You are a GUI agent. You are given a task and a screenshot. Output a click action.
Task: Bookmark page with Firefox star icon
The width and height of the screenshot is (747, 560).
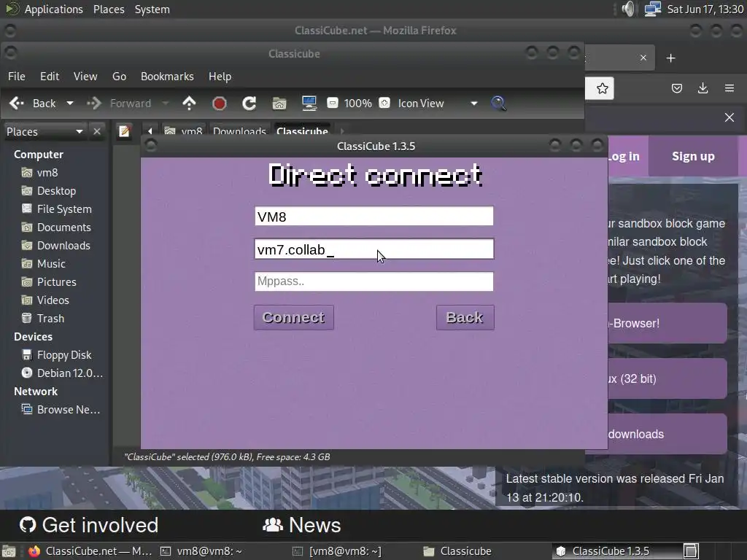click(x=602, y=88)
